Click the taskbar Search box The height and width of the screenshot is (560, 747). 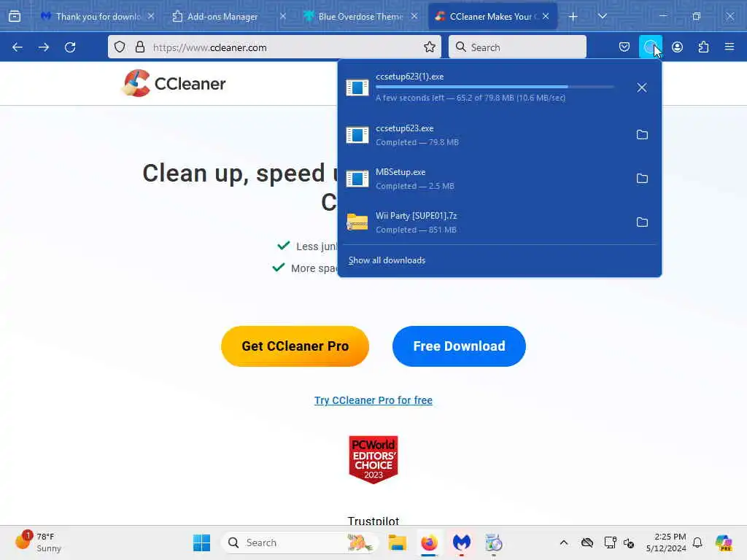click(300, 542)
